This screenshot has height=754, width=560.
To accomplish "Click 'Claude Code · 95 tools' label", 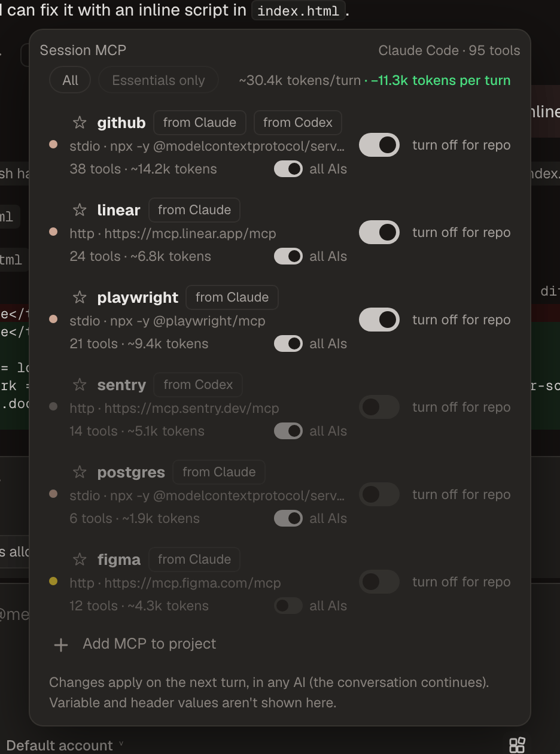I will coord(449,50).
